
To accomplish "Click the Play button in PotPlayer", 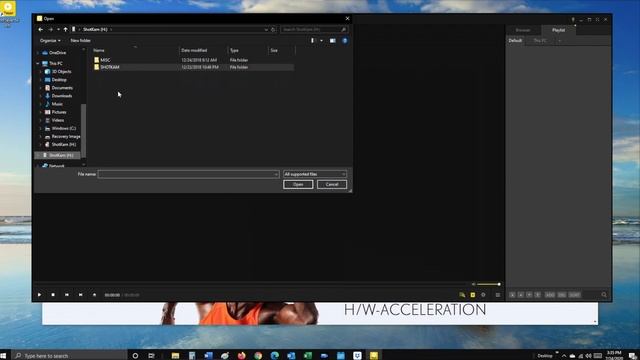I will (40, 295).
